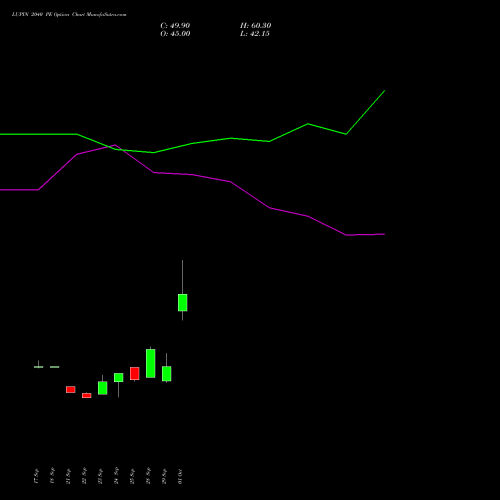Viewport: 500px width, 500px height.
Task: Click the purple indicator line's right end
Action: (x=384, y=234)
